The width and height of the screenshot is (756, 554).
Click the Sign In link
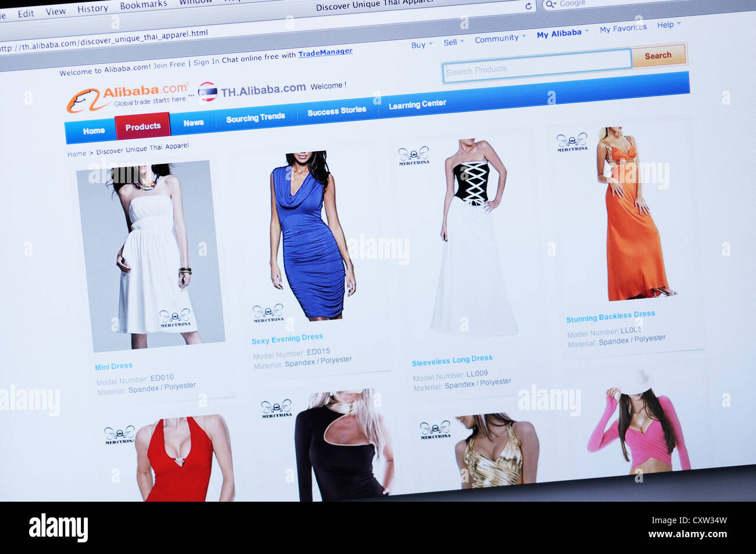(x=206, y=62)
